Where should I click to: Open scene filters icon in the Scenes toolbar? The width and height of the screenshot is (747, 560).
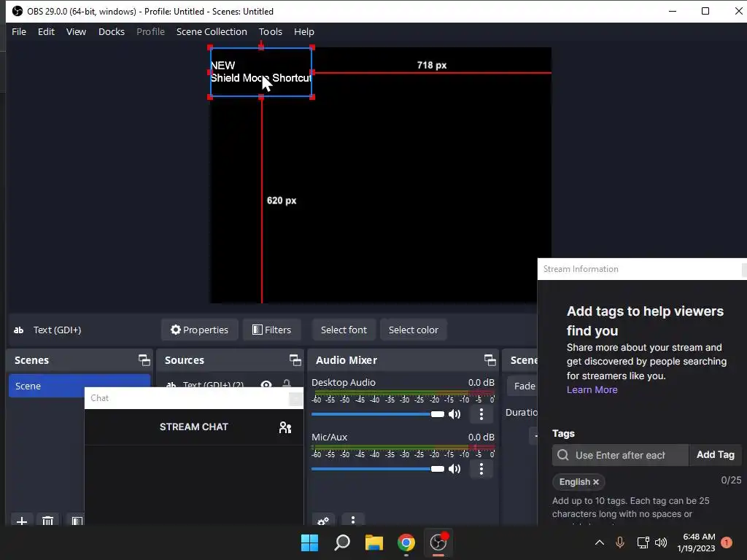[x=77, y=521]
